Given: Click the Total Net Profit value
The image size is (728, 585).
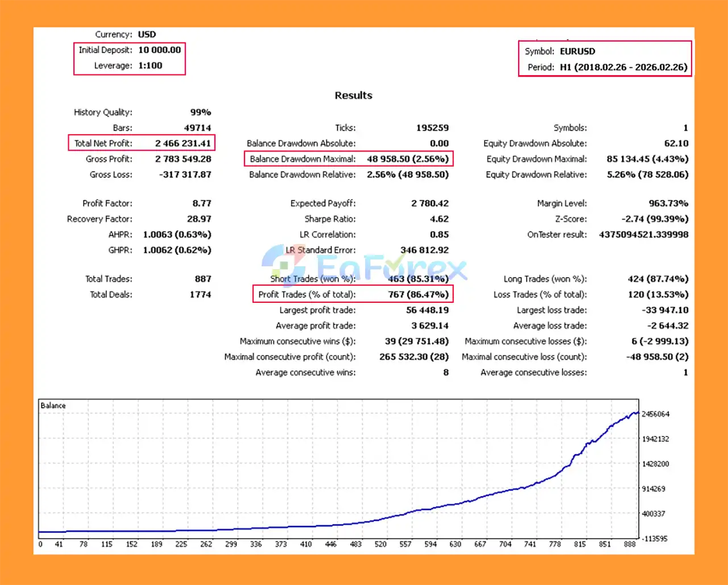Looking at the screenshot, I should pyautogui.click(x=183, y=143).
